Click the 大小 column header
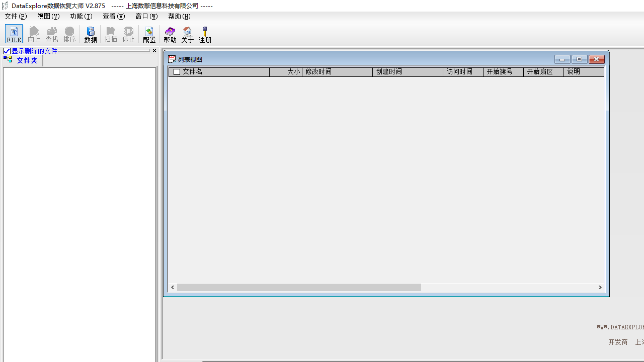 coord(286,72)
